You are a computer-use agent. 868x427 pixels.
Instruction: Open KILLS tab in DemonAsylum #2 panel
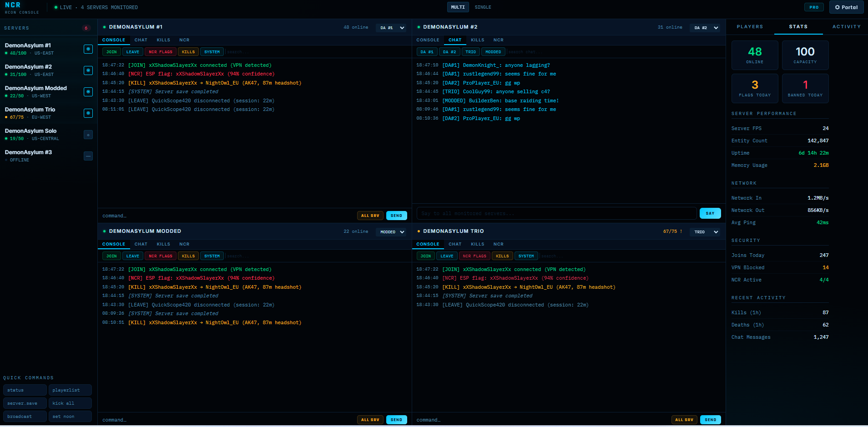coord(477,40)
